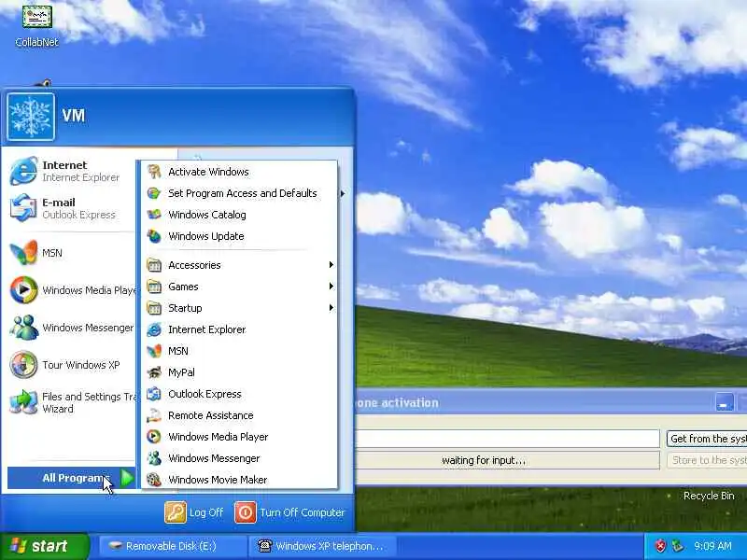Click Internet Explorer icon in All Programs
This screenshot has width=747, height=560.
tap(154, 329)
